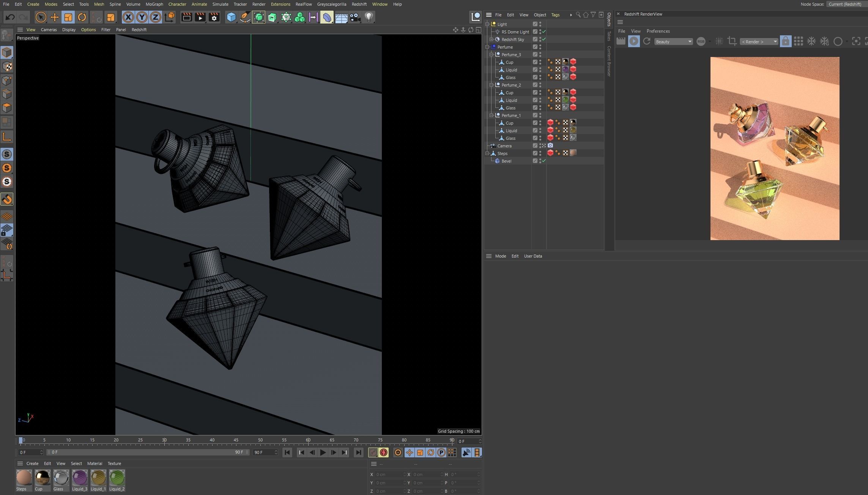Open the Beauty AOV dropdown

[x=673, y=42]
